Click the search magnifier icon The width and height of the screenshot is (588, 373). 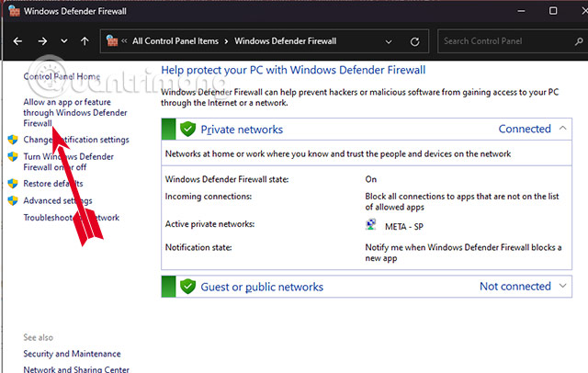(x=579, y=41)
